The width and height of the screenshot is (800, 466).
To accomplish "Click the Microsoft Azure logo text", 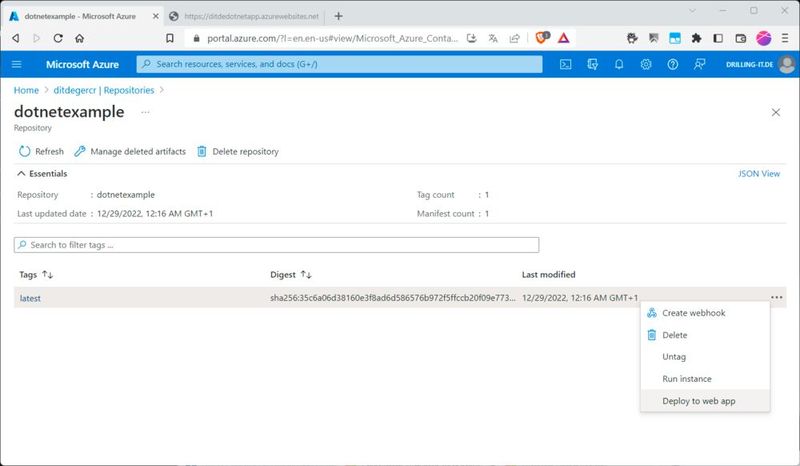I will 82,64.
